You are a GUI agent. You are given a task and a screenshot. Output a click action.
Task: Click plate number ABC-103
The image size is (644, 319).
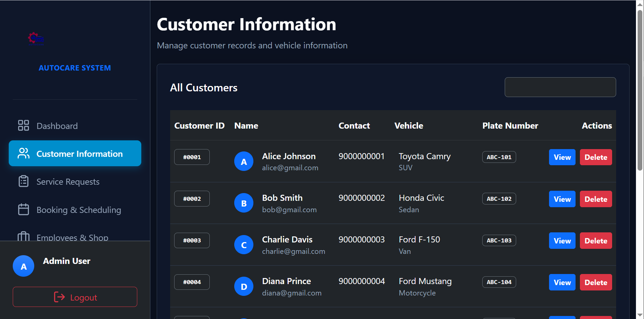pos(499,240)
